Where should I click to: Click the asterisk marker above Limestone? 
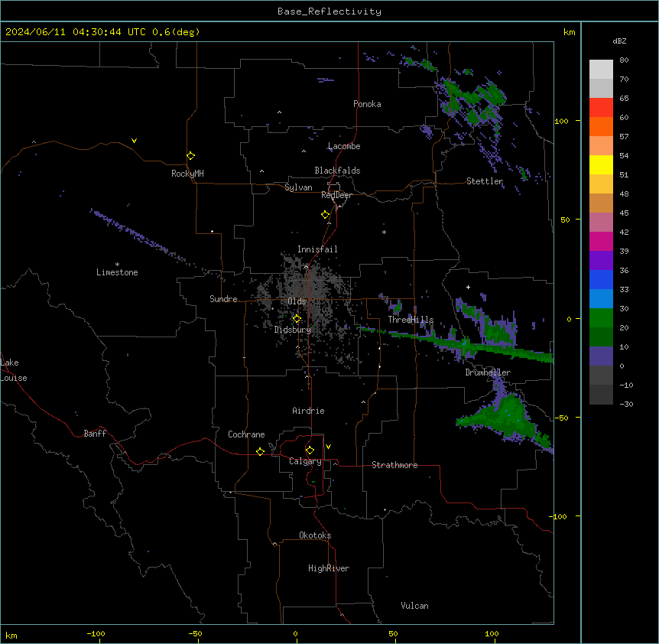coord(117,265)
